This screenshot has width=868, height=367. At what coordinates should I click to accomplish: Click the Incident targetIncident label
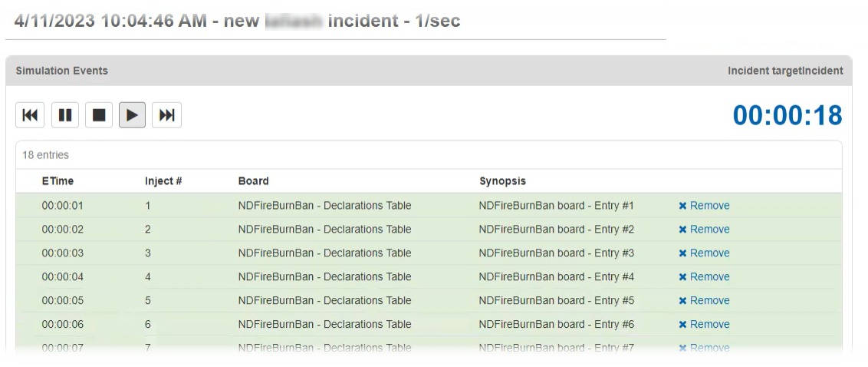785,71
